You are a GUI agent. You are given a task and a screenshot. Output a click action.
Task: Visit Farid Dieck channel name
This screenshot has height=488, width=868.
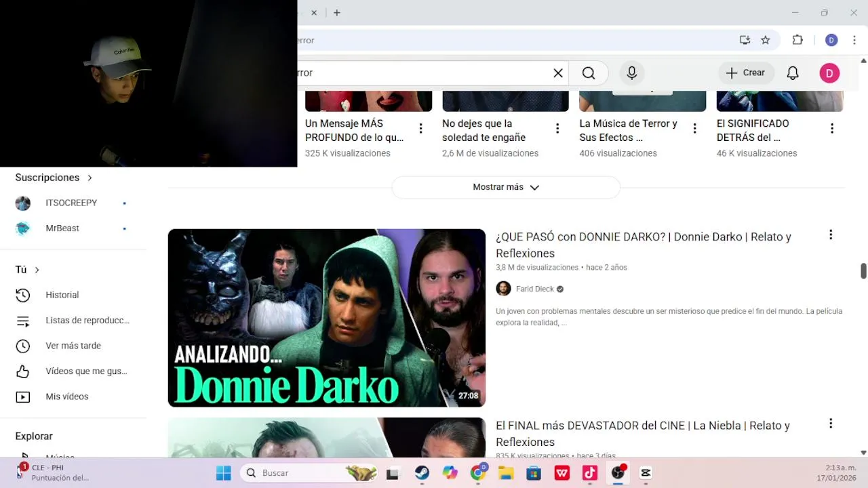535,289
